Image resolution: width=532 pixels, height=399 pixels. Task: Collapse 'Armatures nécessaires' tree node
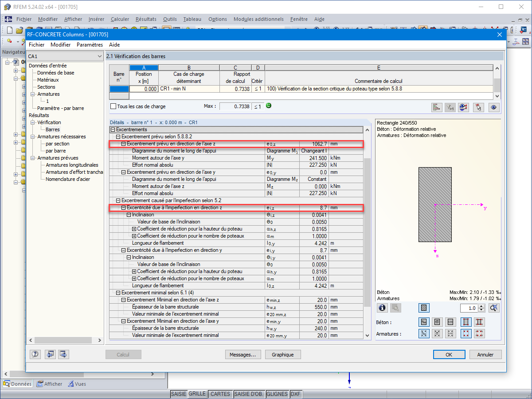click(32, 137)
